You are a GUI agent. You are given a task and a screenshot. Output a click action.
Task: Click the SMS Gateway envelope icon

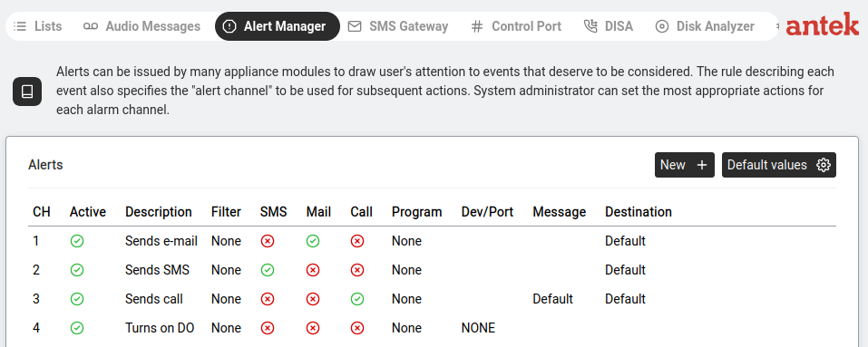pyautogui.click(x=355, y=26)
